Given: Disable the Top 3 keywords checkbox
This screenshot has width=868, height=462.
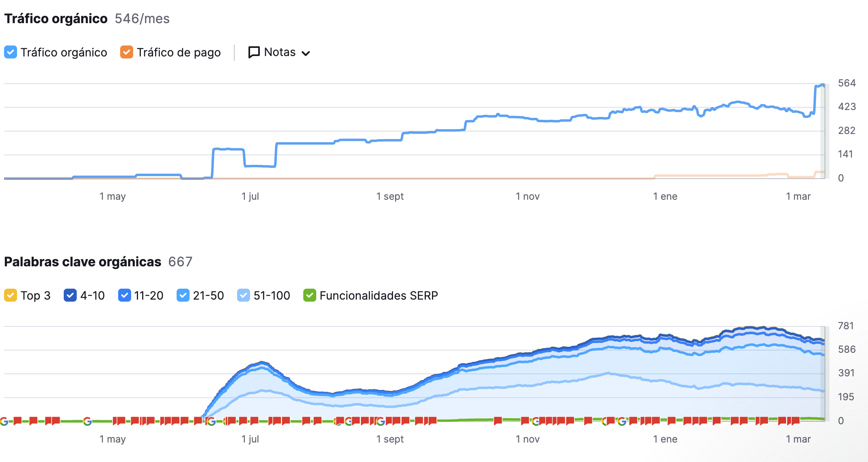Looking at the screenshot, I should 11,296.
